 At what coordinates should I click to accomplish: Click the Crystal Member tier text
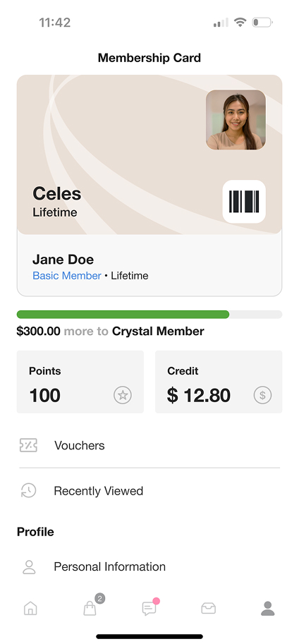[158, 331]
